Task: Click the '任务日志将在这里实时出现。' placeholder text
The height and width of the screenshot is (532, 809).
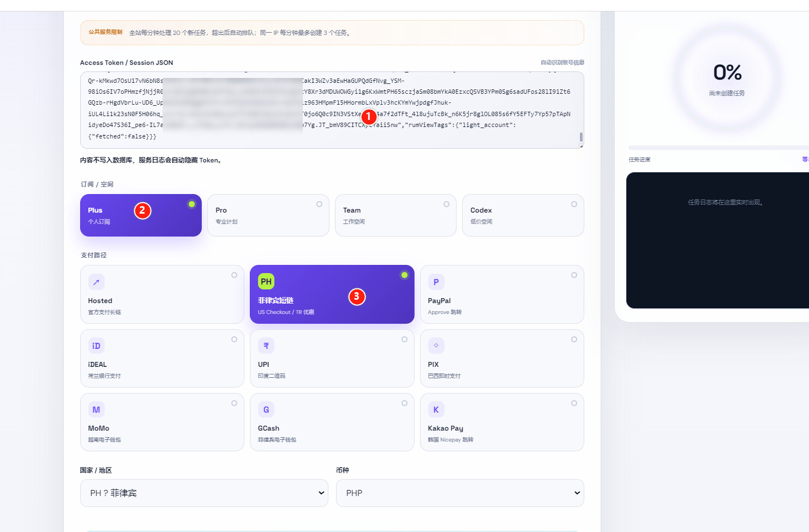Action: (x=726, y=202)
